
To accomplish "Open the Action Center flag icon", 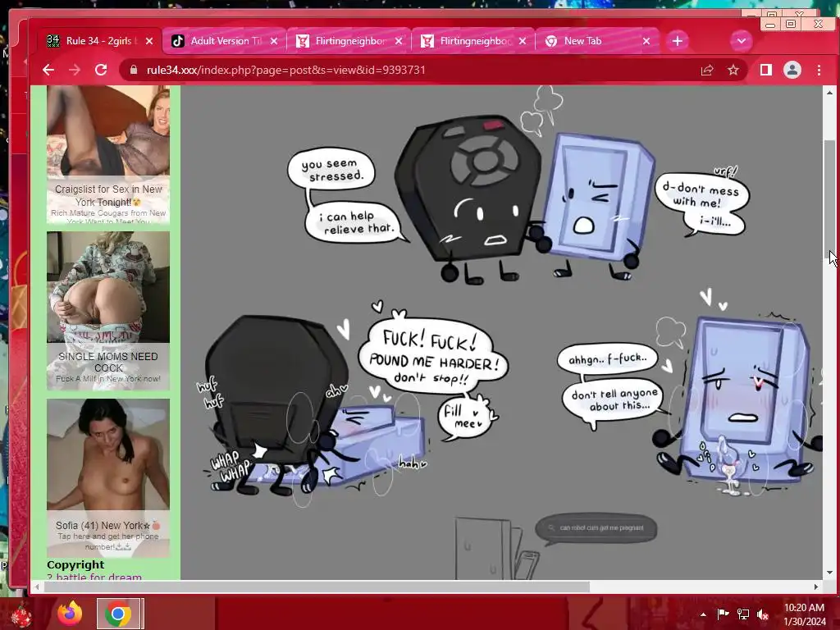I will point(723,614).
